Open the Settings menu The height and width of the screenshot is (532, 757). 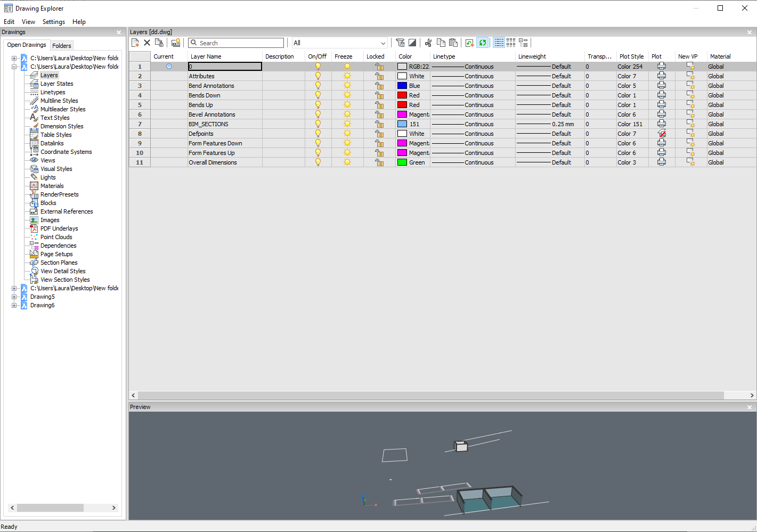53,22
